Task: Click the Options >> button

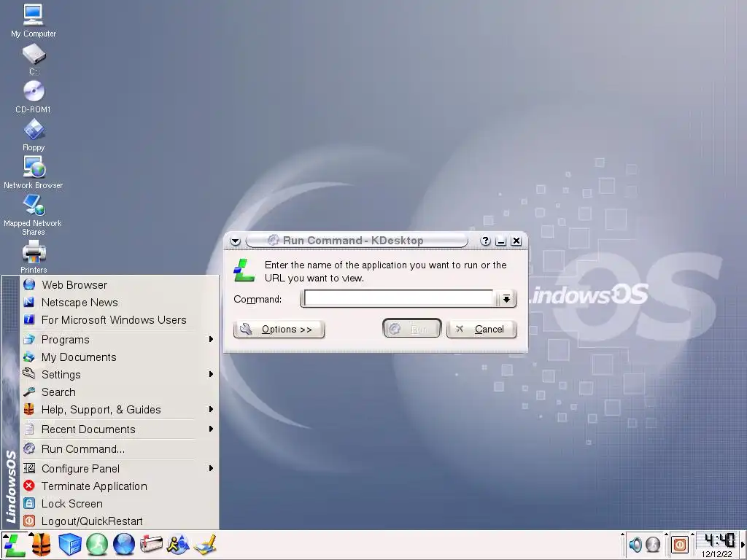Action: (x=279, y=330)
